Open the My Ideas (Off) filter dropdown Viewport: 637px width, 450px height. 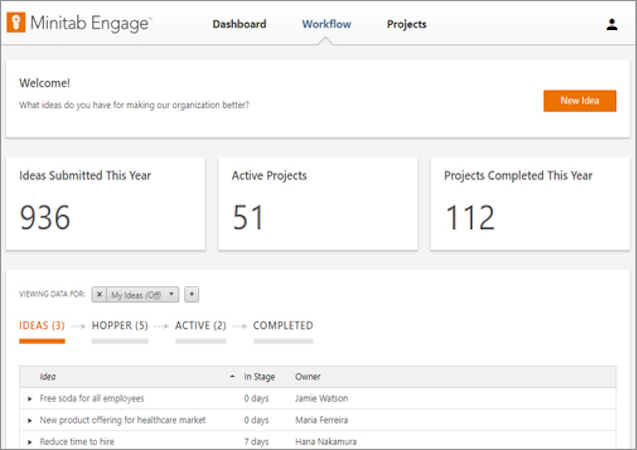click(x=144, y=294)
